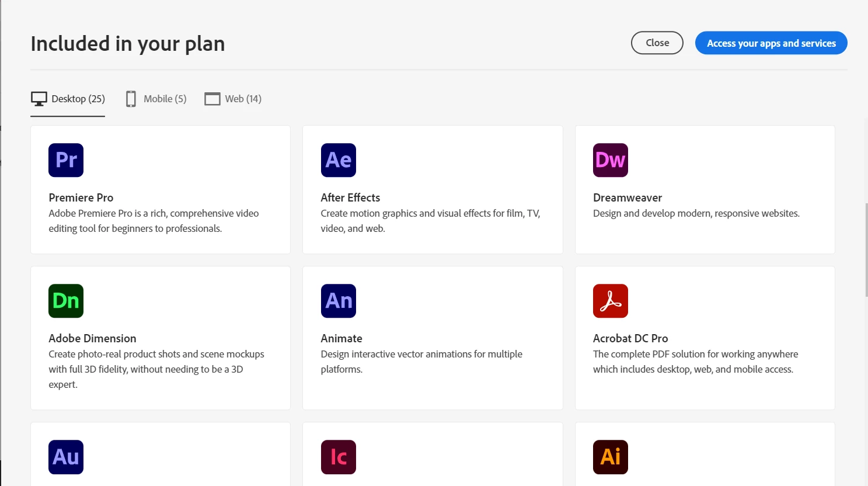868x486 pixels.
Task: Click the Animate description text
Action: coord(421,362)
